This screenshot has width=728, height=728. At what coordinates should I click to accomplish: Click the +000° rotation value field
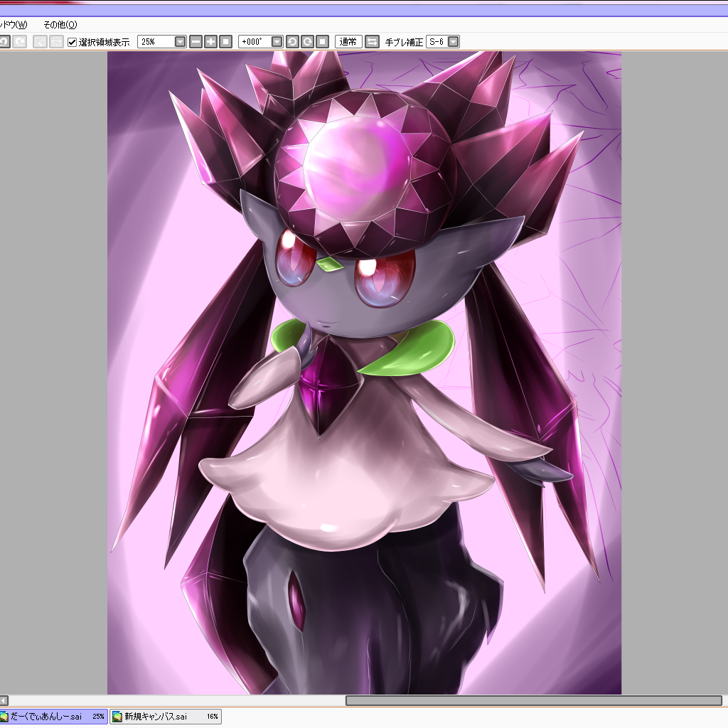coord(255,42)
